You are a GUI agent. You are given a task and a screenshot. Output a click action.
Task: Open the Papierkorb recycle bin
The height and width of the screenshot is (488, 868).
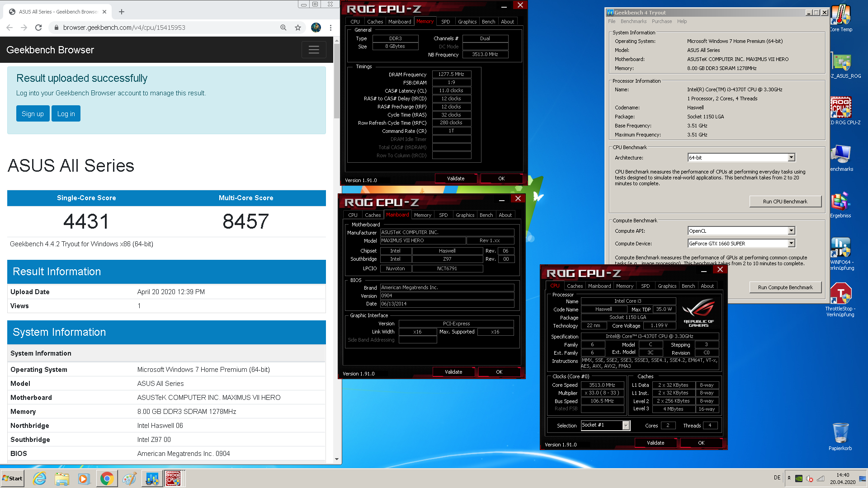click(x=840, y=436)
